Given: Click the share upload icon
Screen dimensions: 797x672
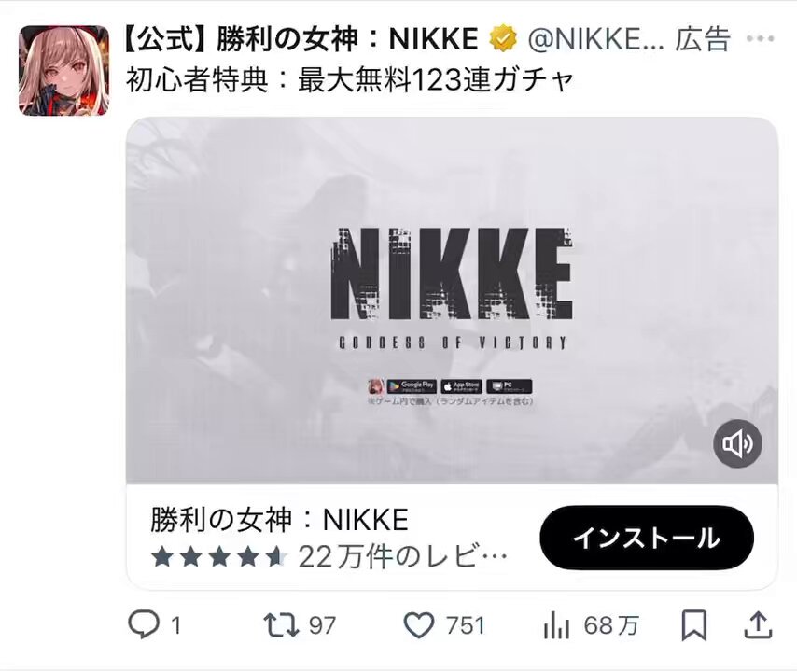Looking at the screenshot, I should click(759, 624).
